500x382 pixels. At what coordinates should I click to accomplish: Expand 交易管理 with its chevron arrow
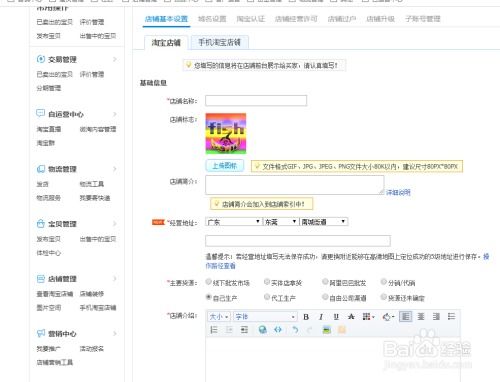click(x=115, y=59)
